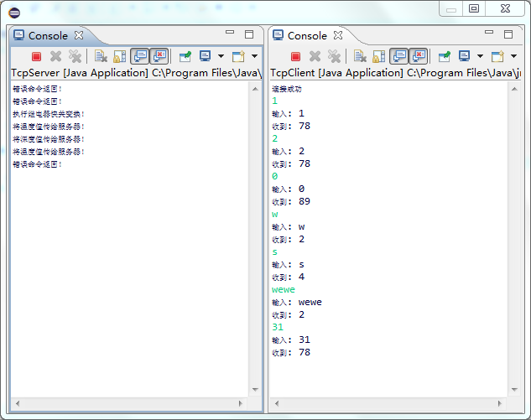Open new console view icon in TcpServer pane
Screen dimensions: 531x420
tap(238, 56)
